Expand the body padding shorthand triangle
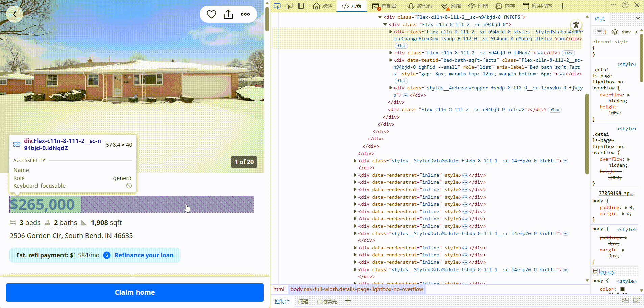The height and width of the screenshot is (308, 644). 626,208
